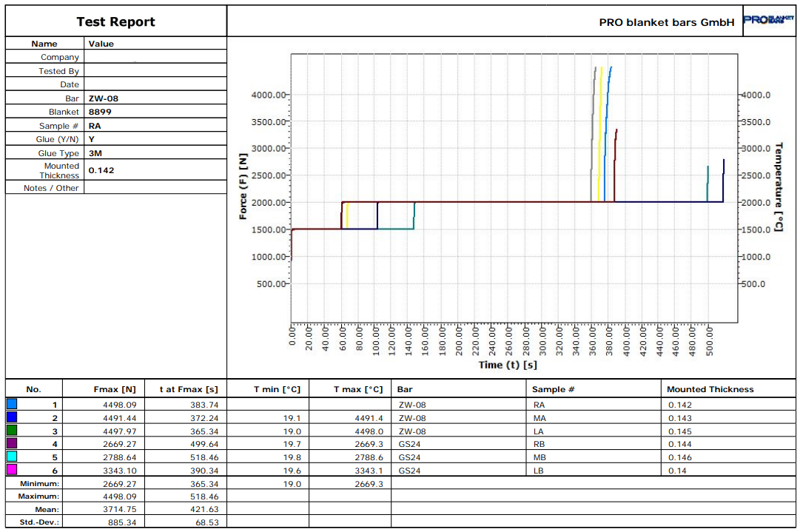Click the Time (t) [s] axis title
The height and width of the screenshot is (532, 800).
point(508,365)
